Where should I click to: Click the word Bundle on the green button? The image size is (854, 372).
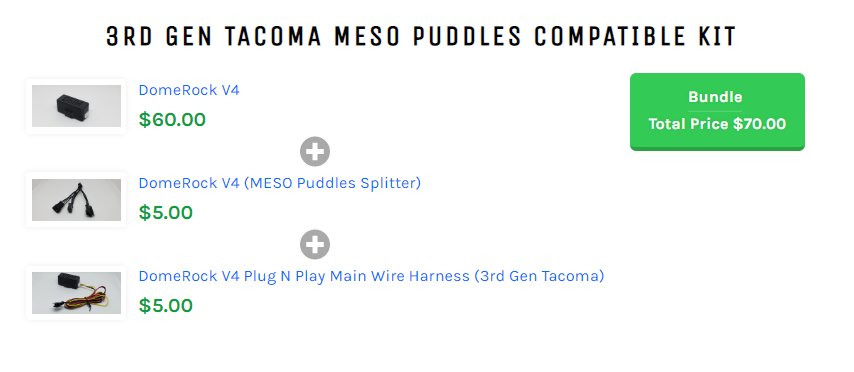pos(715,97)
